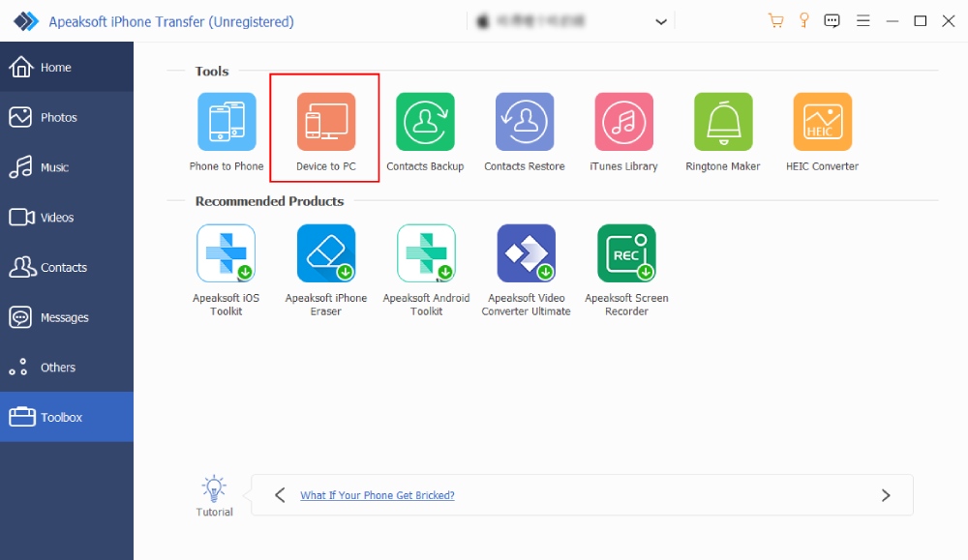Viewport: 968px width, 560px height.
Task: Open the Messages section
Action: click(67, 317)
